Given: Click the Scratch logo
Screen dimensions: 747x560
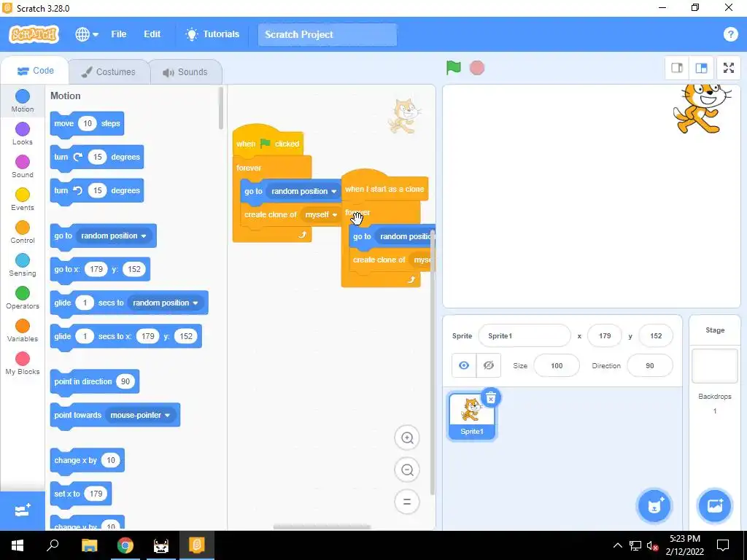Looking at the screenshot, I should coord(34,34).
